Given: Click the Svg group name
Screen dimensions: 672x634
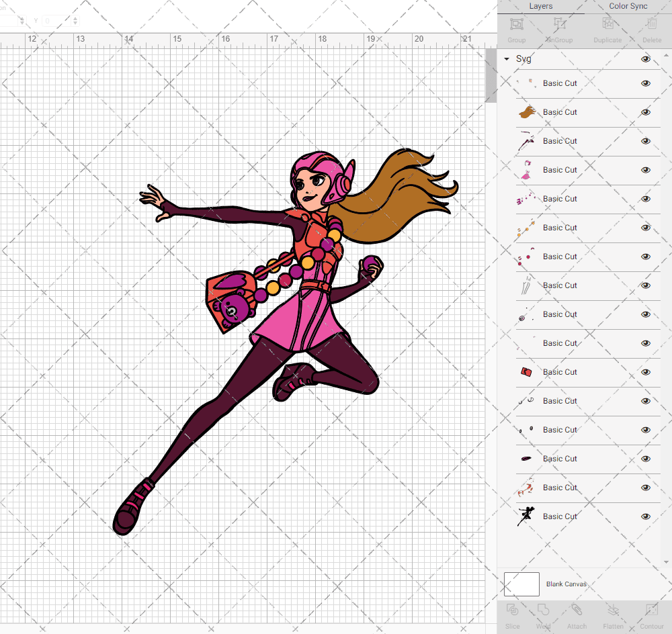Looking at the screenshot, I should (x=523, y=59).
